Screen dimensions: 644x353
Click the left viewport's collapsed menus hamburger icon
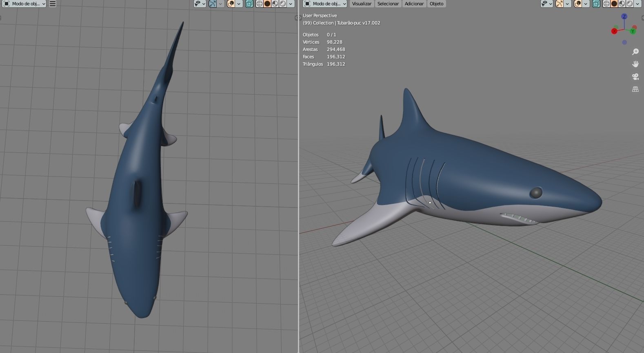53,4
